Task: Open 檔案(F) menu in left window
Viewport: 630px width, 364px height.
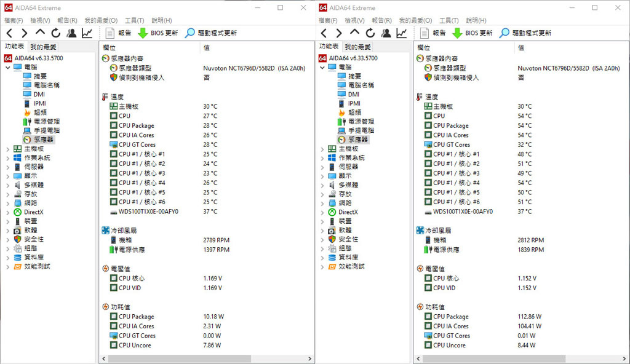Action: [x=14, y=20]
